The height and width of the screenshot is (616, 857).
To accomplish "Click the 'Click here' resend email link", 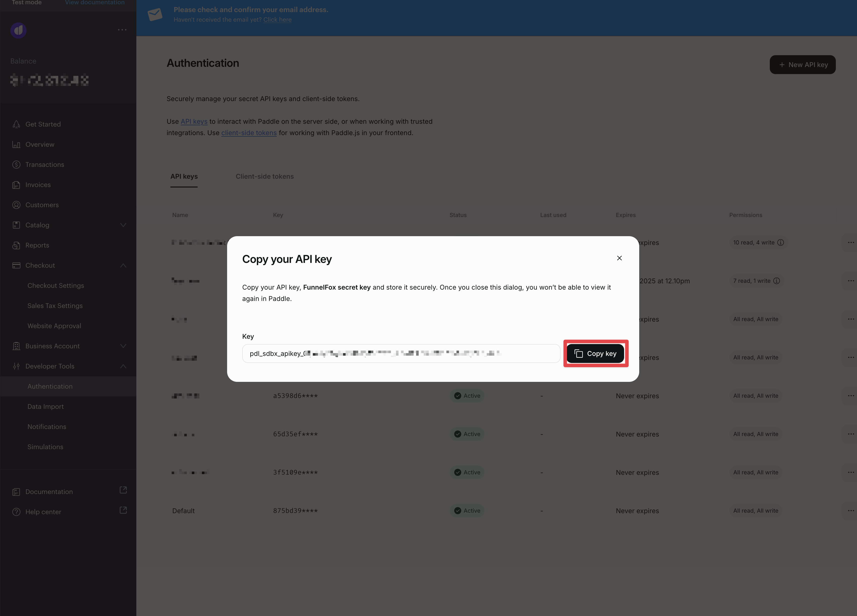I will click(x=277, y=20).
